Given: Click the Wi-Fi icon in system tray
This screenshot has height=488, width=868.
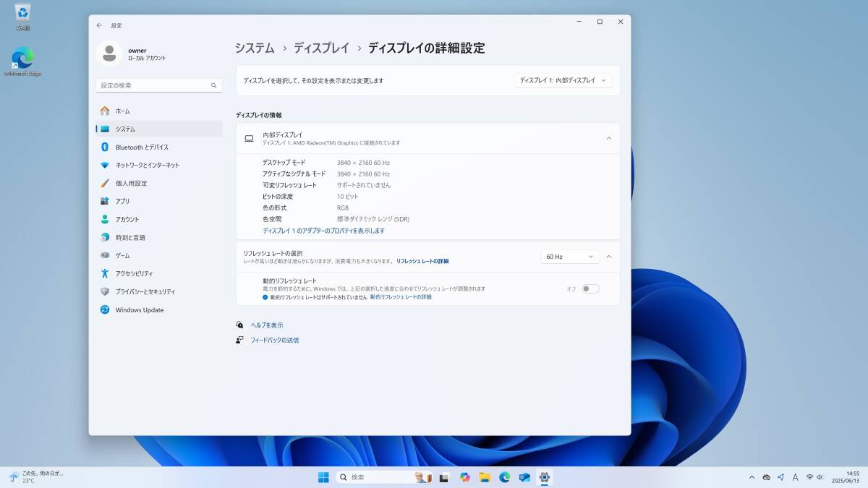Looking at the screenshot, I should tap(810, 477).
